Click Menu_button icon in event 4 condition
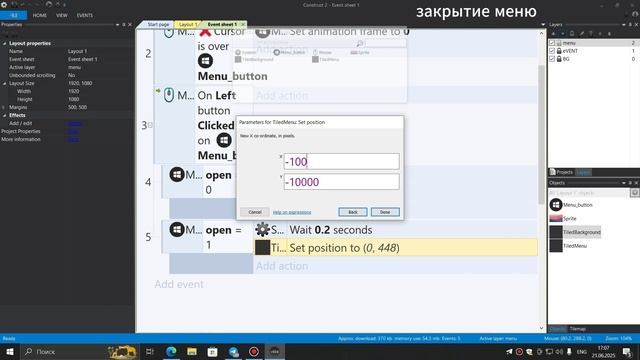Image resolution: width=640 pixels, height=360 pixels. click(177, 175)
